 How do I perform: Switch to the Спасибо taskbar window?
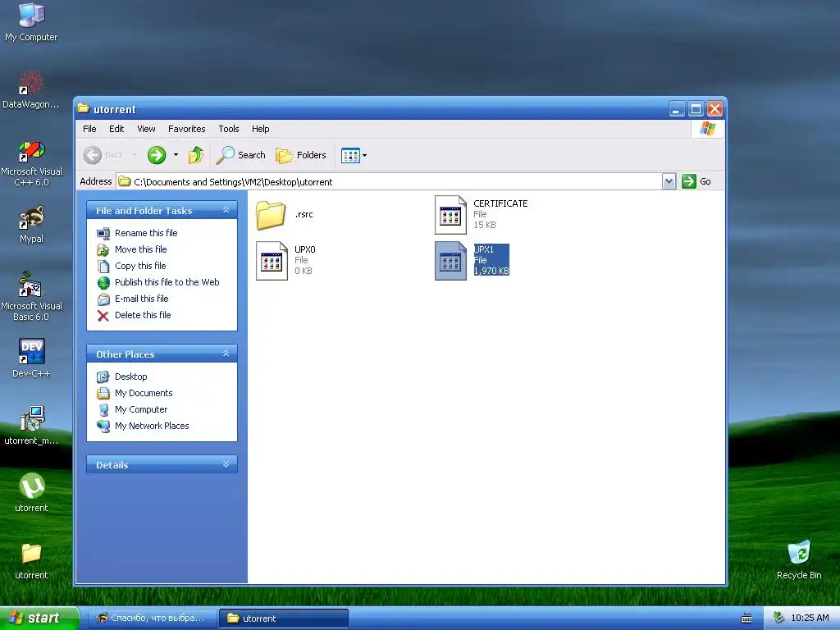(x=151, y=618)
